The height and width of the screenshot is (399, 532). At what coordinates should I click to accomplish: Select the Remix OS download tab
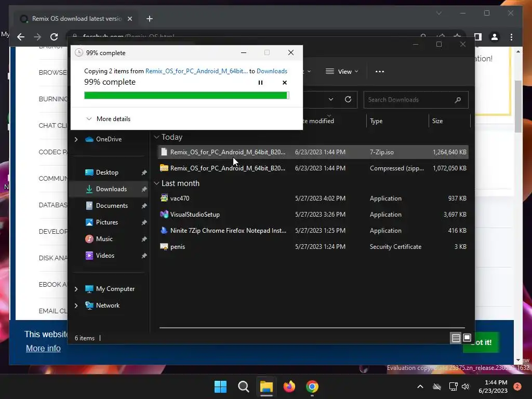point(76,19)
